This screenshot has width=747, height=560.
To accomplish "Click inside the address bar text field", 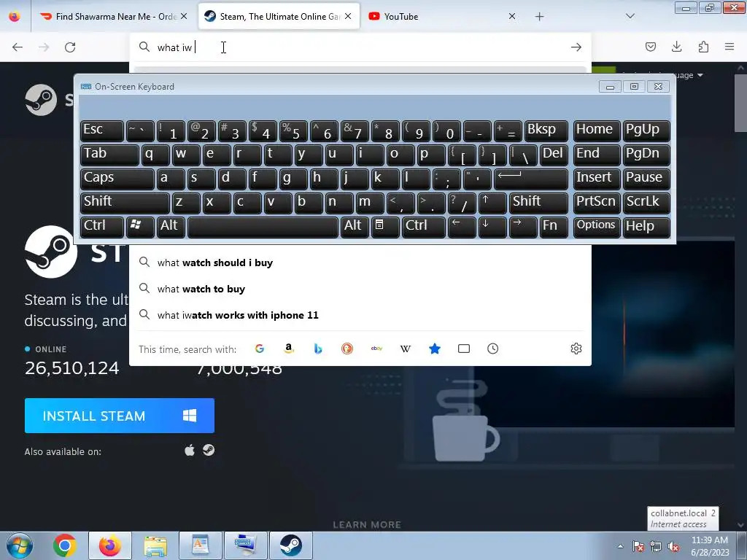I will pos(360,47).
